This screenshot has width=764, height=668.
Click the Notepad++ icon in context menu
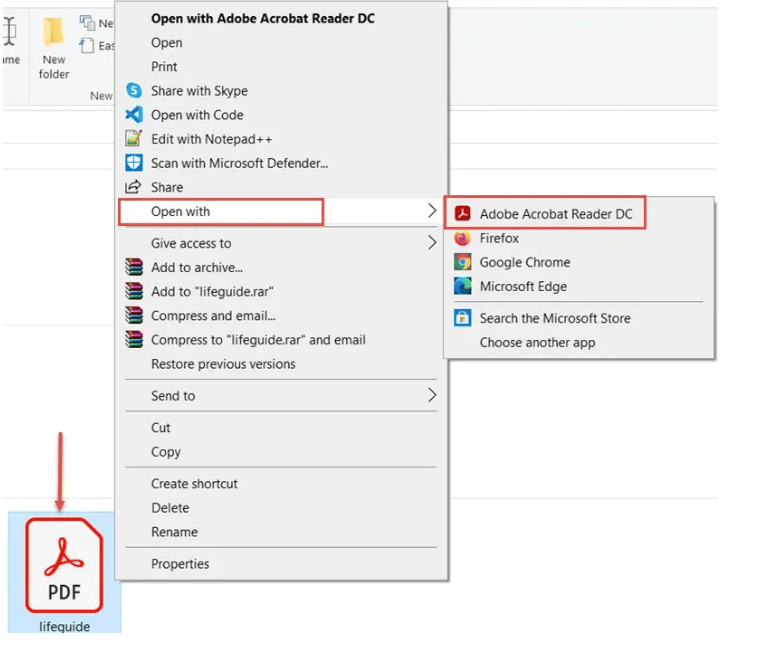(x=134, y=139)
